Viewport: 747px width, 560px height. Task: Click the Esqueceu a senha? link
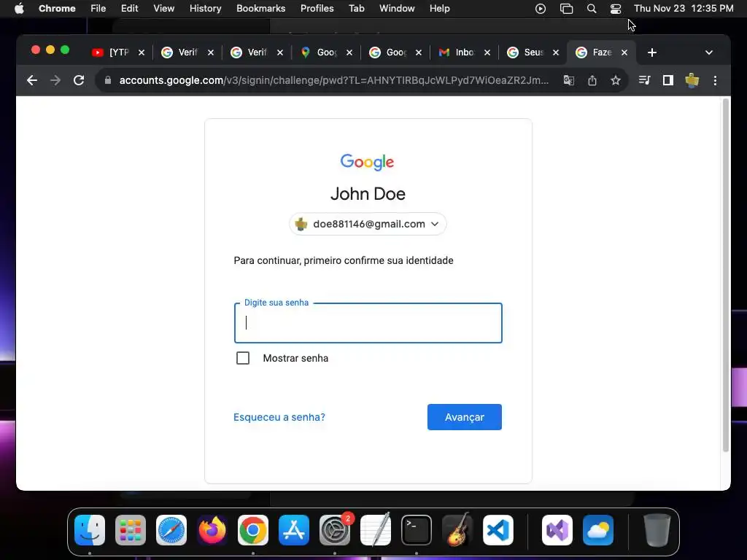click(x=279, y=417)
